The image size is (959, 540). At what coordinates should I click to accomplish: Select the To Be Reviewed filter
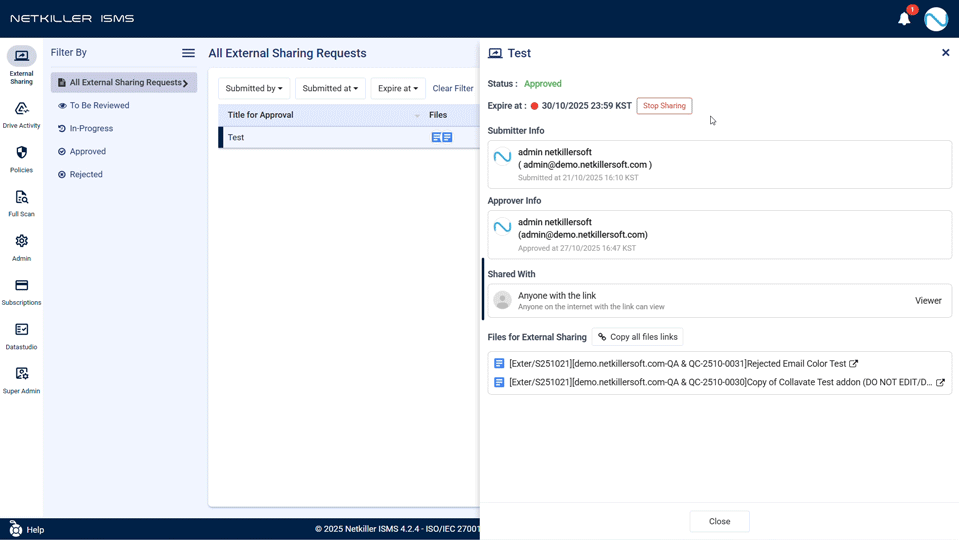(99, 106)
